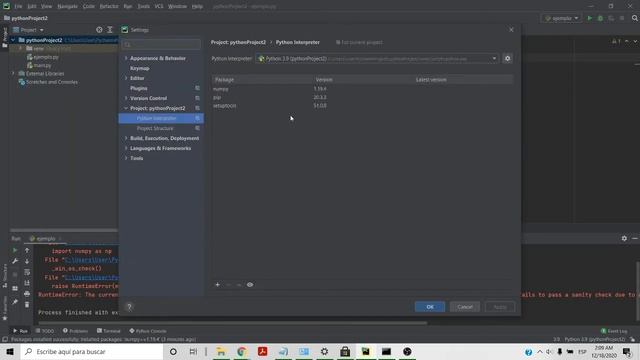The width and height of the screenshot is (640, 360).
Task: Open the Refactor menu
Action: click(x=109, y=6)
